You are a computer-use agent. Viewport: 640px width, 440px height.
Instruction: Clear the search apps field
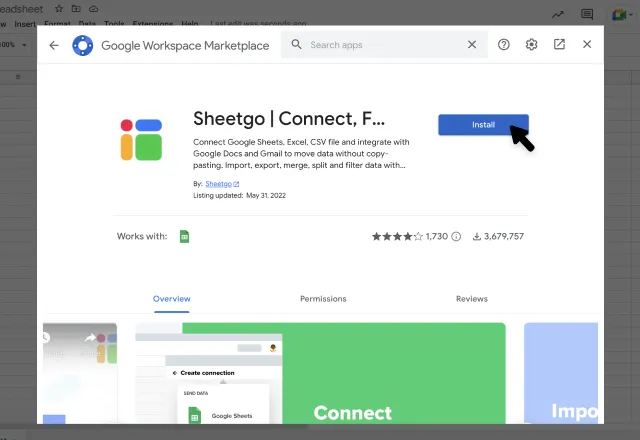click(471, 44)
